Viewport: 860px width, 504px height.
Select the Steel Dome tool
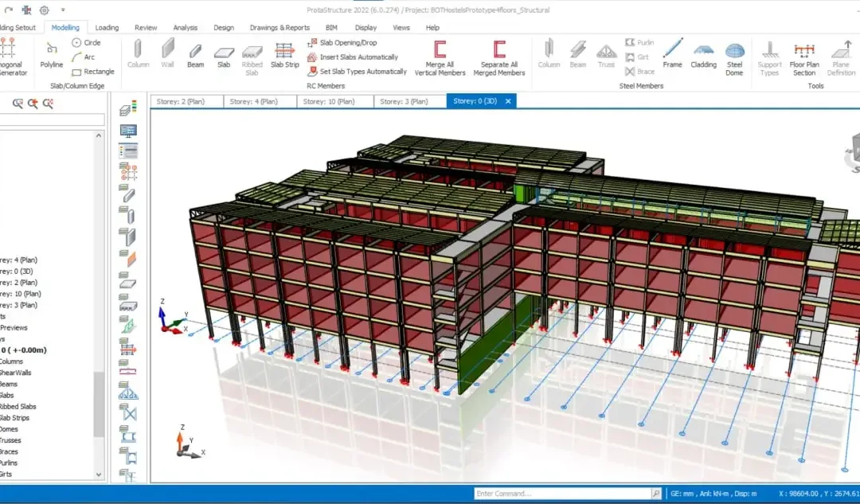point(734,59)
